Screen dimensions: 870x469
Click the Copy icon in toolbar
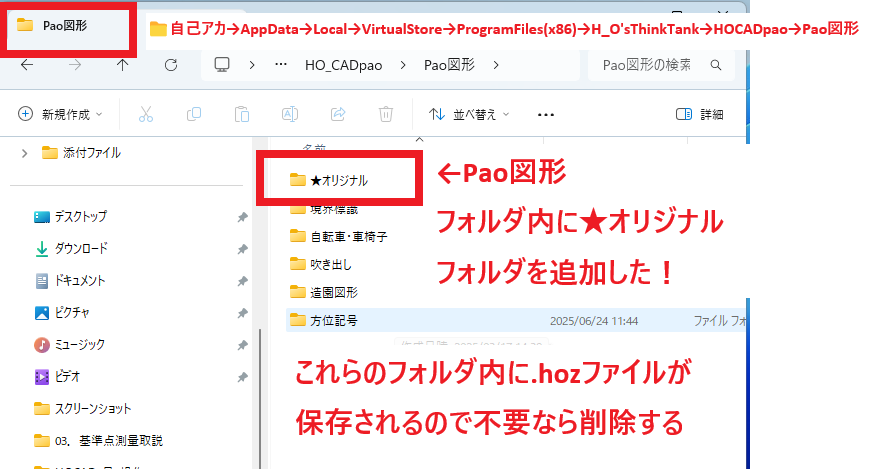(194, 114)
